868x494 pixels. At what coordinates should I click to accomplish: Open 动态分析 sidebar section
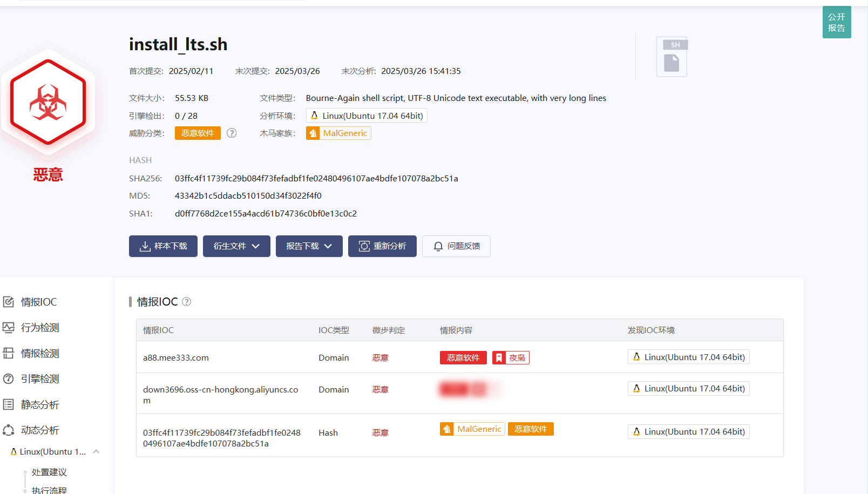pos(39,430)
